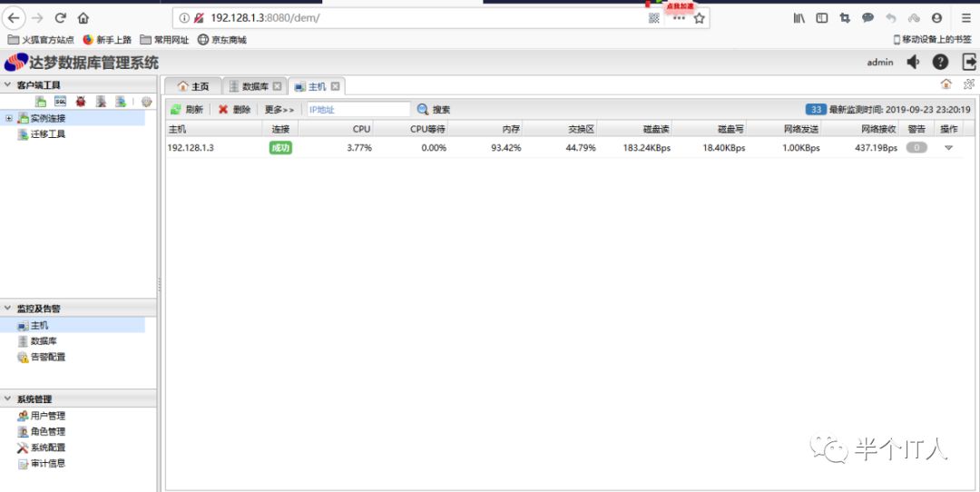This screenshot has height=492, width=980.
Task: Open the 更多>> dropdown in toolbar
Action: tap(279, 110)
